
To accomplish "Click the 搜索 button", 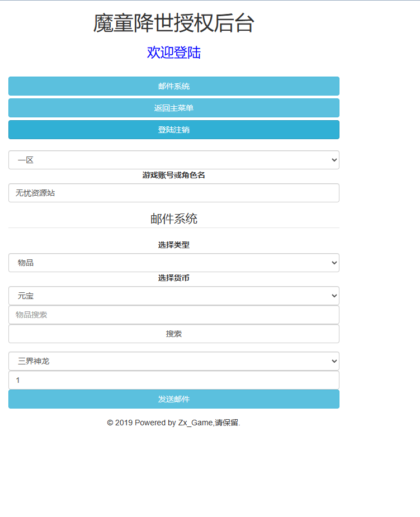I will click(x=174, y=334).
